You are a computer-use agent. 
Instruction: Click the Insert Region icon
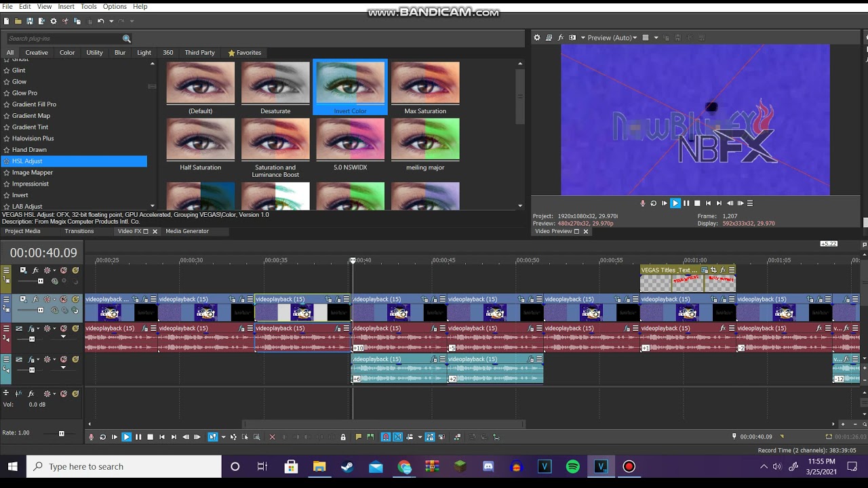(x=370, y=437)
